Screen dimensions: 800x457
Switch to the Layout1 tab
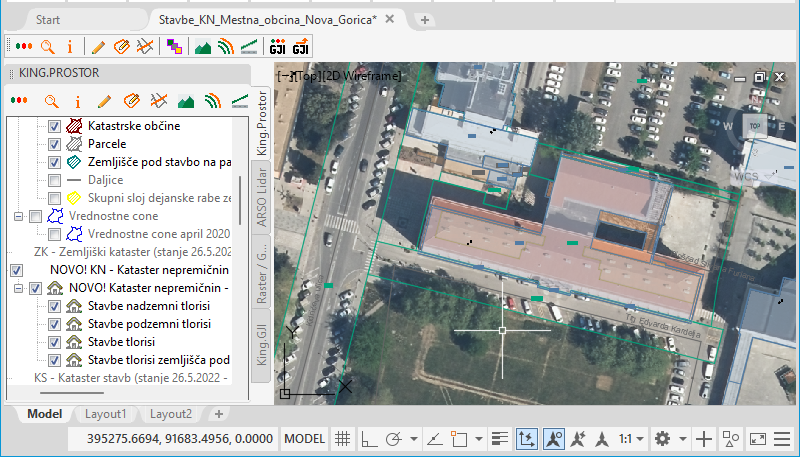coord(104,414)
